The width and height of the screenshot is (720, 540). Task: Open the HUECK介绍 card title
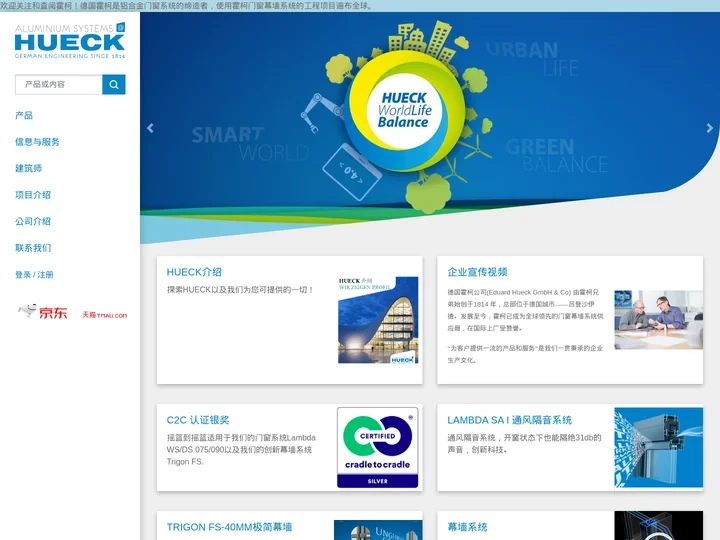(194, 272)
